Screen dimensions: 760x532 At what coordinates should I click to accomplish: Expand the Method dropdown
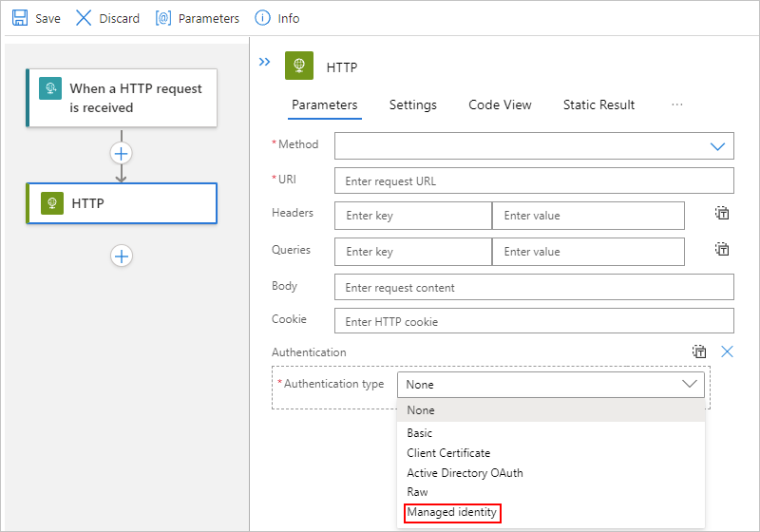[x=717, y=146]
